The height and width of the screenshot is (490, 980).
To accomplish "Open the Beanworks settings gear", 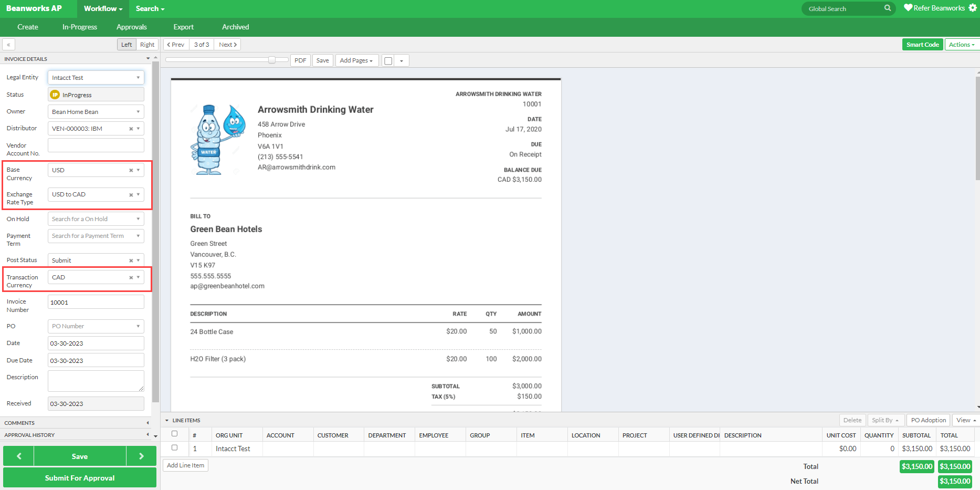I will (973, 7).
